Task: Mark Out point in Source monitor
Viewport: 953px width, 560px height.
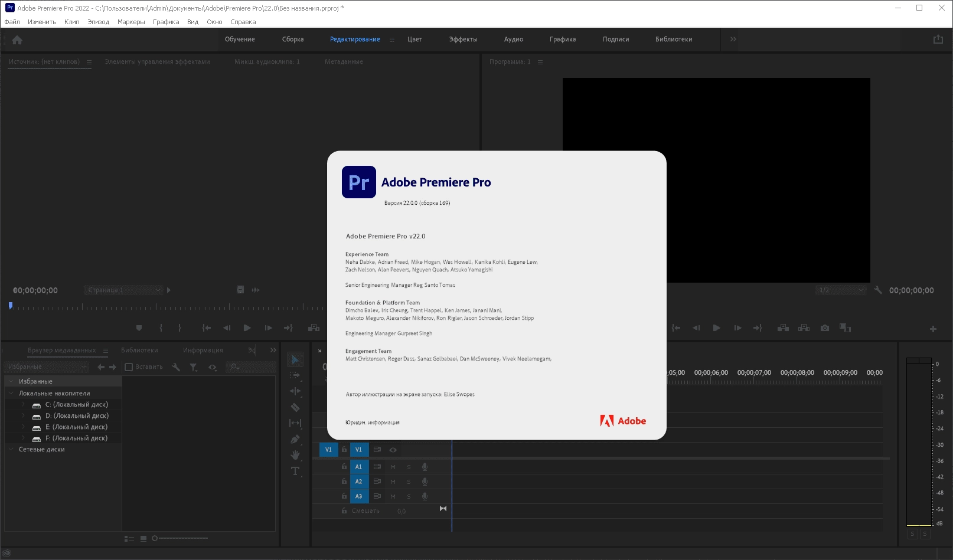Action: click(179, 328)
